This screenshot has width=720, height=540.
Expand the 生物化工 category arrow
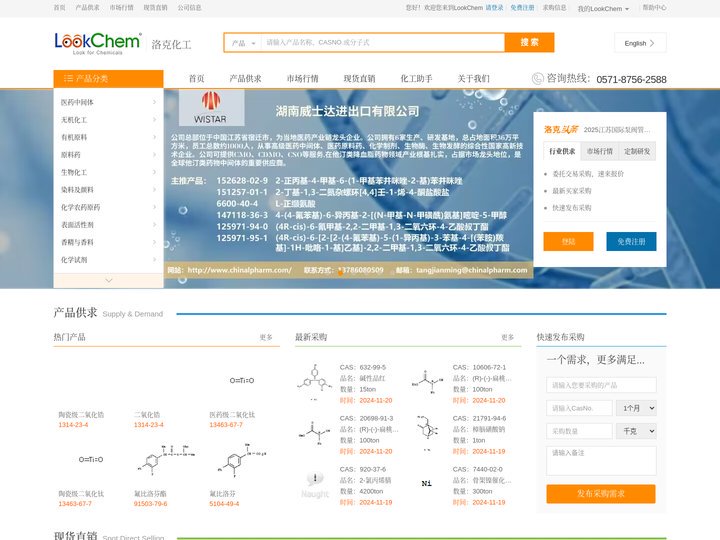tap(154, 172)
